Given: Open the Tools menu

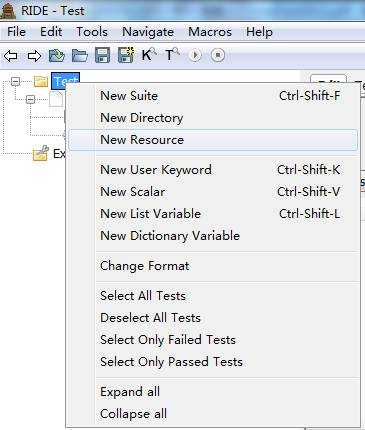Looking at the screenshot, I should (92, 32).
